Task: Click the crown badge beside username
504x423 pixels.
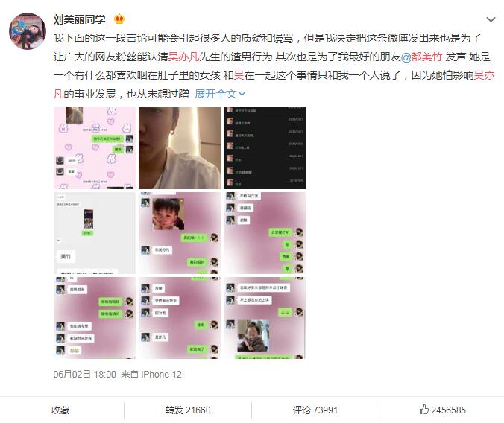Action: [119, 19]
